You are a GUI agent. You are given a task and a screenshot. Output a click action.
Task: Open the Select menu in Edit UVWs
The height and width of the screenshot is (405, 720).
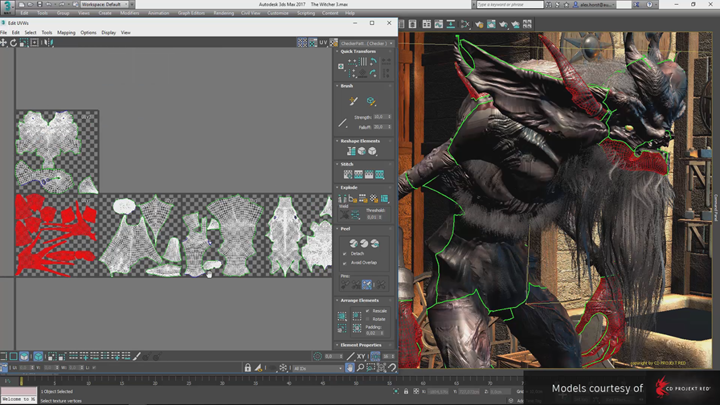30,33
